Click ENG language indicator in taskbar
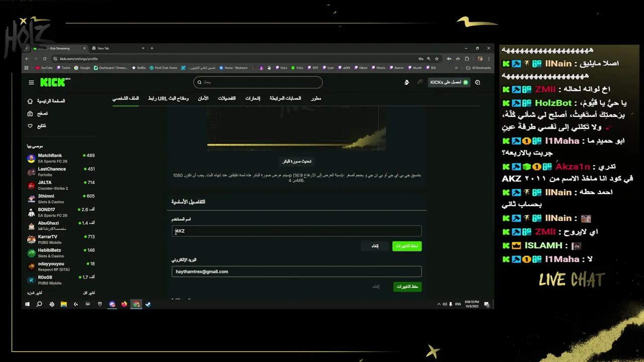The height and width of the screenshot is (362, 644). pyautogui.click(x=458, y=304)
